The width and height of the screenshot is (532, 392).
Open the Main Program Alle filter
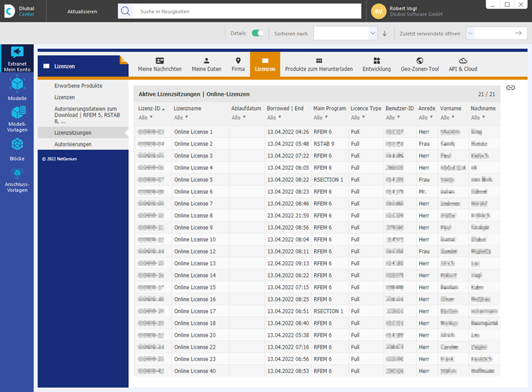[x=321, y=118]
